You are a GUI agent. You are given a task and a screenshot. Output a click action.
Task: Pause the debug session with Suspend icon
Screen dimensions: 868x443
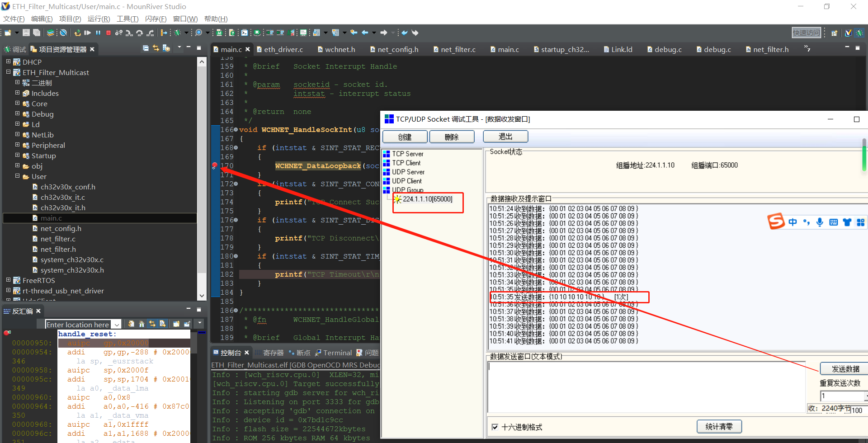coord(98,33)
